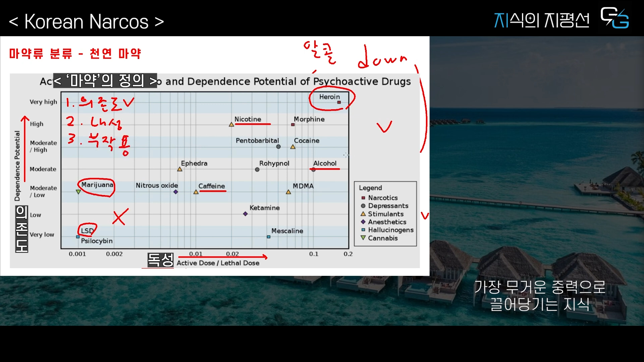The height and width of the screenshot is (362, 644).
Task: Click the Morphine square data point
Action: (293, 125)
